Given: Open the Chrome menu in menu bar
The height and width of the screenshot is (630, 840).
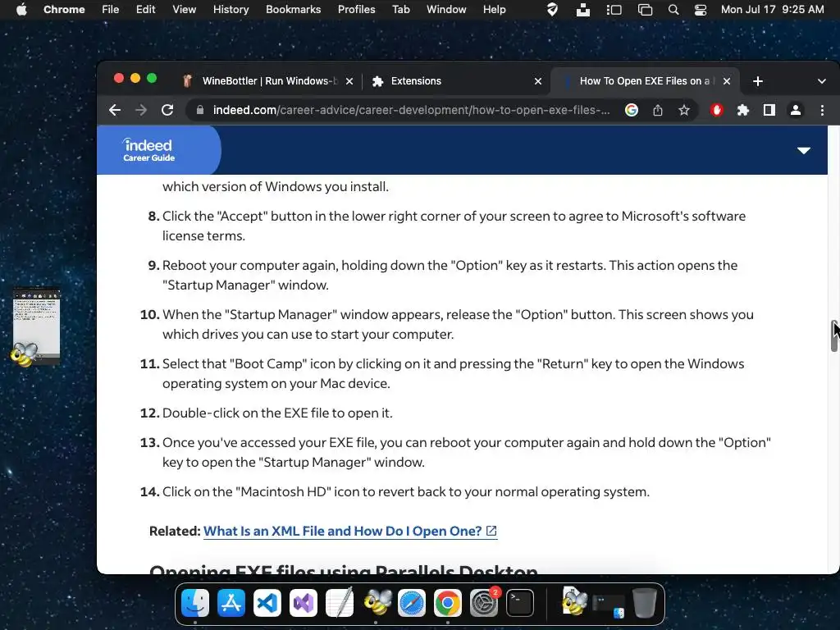Looking at the screenshot, I should point(64,10).
